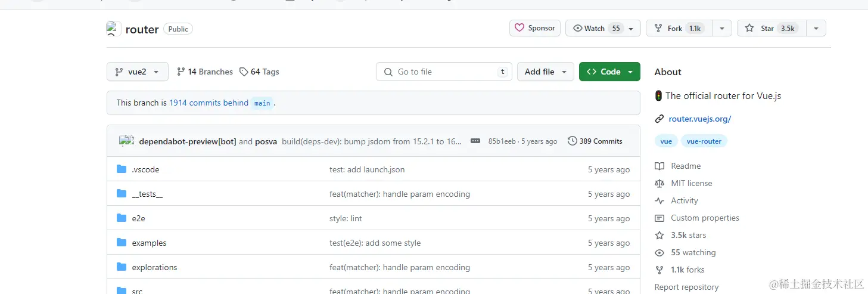Visit router.vuejs.org link
Screen dimensions: 868x294
(700, 119)
